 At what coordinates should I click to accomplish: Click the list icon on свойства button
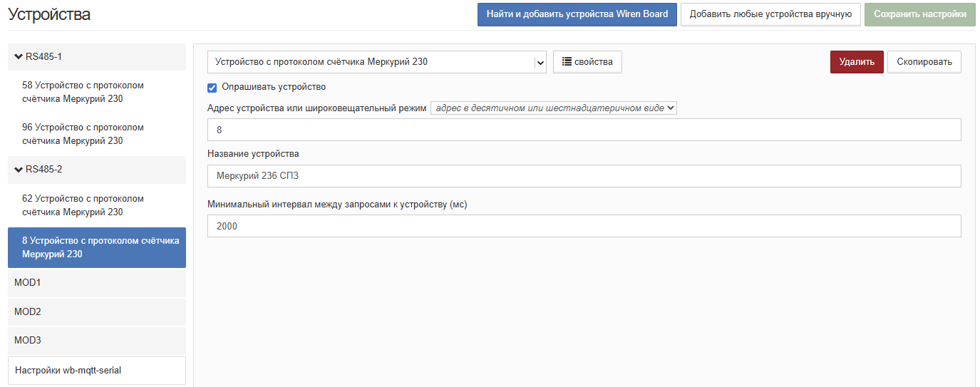[x=567, y=62]
